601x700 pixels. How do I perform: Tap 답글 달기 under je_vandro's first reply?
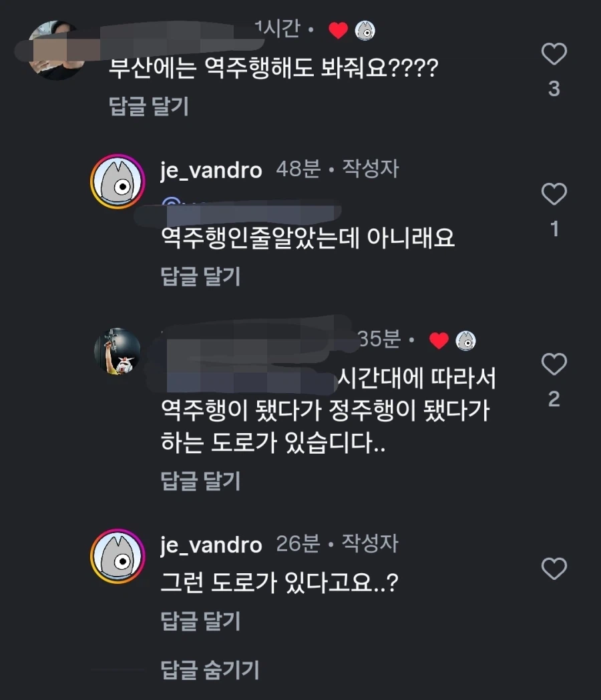200,277
